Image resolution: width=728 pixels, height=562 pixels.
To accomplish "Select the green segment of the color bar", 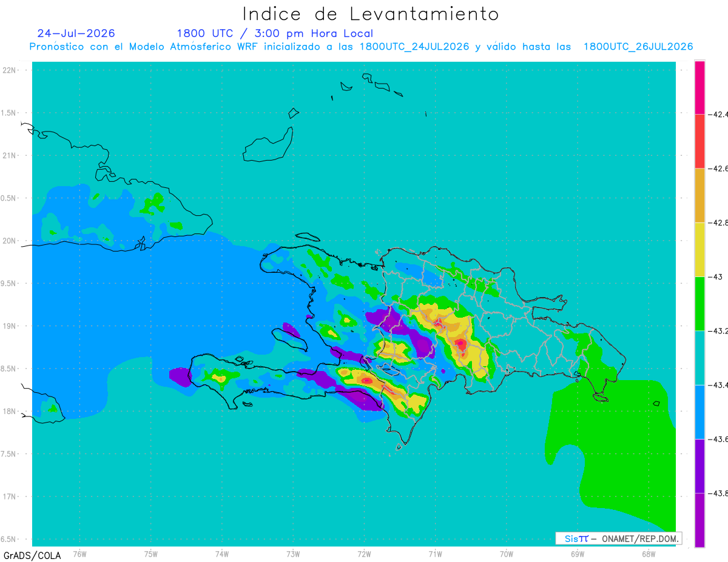I will [699, 304].
